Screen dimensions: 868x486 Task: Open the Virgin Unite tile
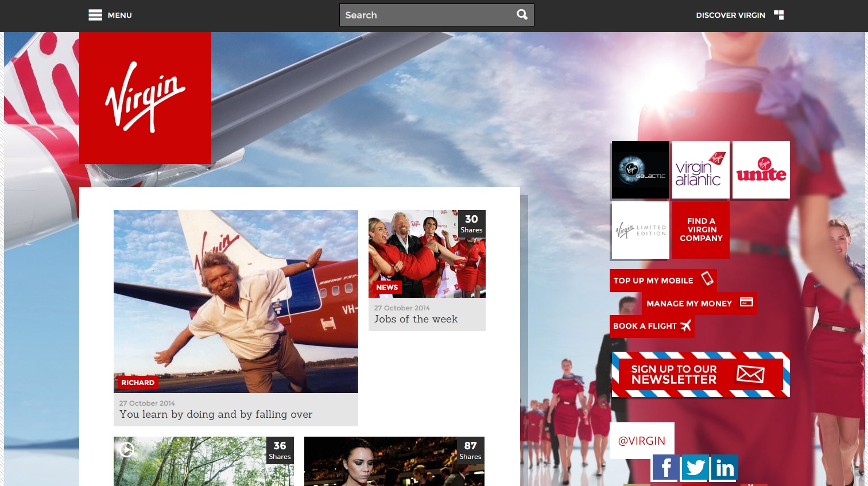click(761, 170)
